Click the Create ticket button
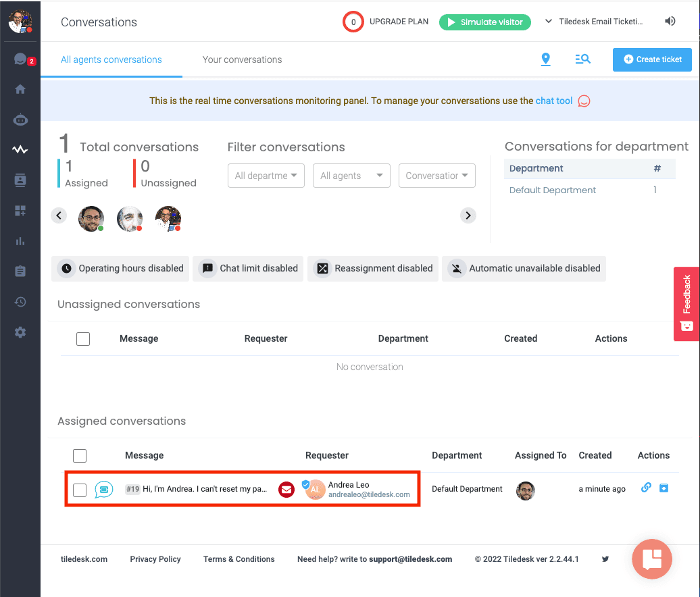 click(x=652, y=59)
